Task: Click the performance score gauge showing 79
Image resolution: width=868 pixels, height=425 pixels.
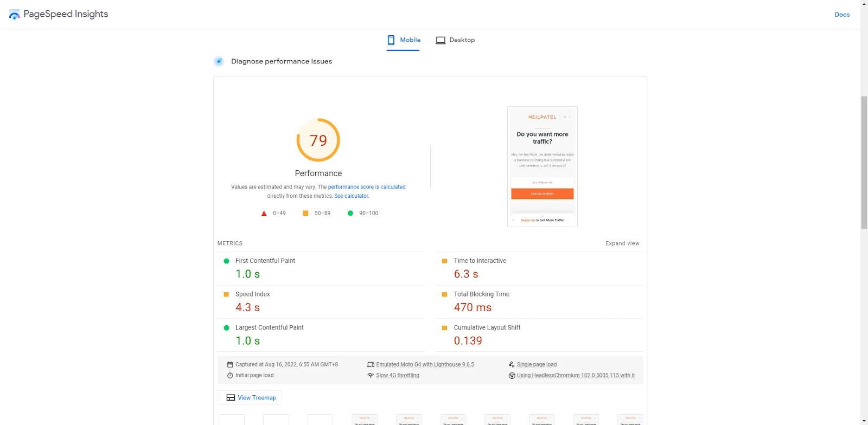Action: 318,140
